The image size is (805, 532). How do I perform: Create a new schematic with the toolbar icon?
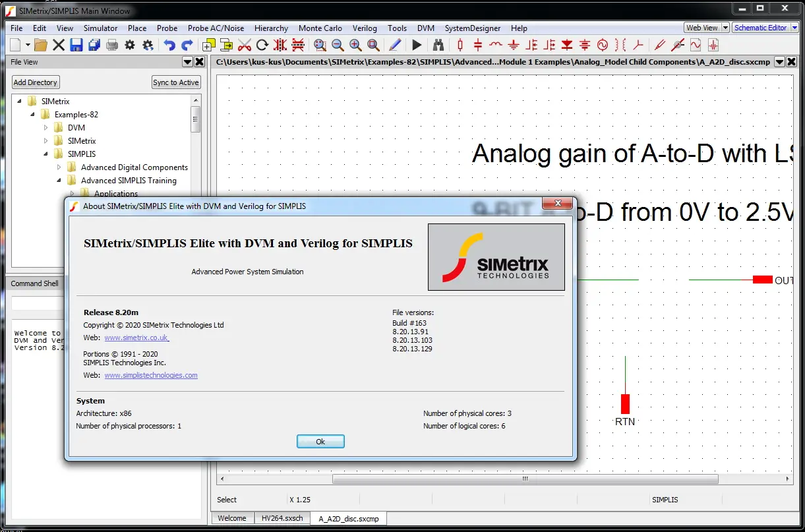click(16, 45)
